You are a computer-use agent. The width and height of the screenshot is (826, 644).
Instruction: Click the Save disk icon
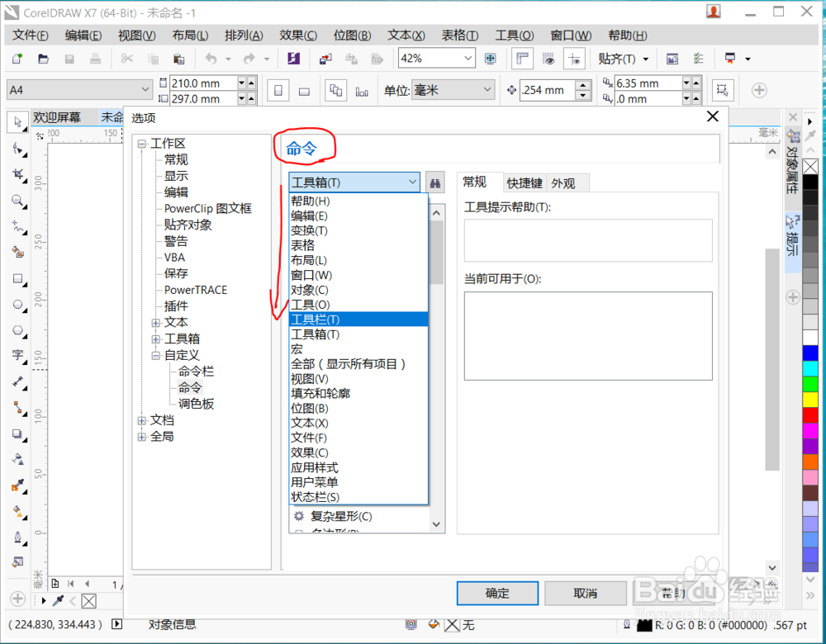pos(69,59)
